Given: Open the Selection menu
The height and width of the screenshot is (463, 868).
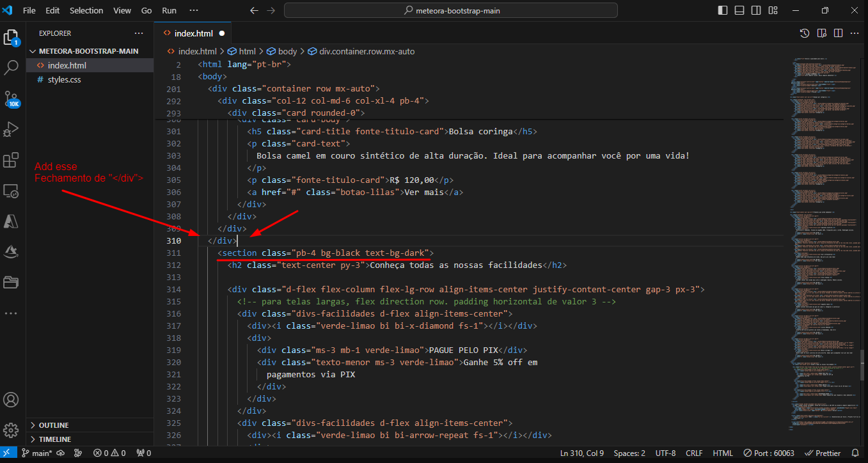Looking at the screenshot, I should pos(86,11).
